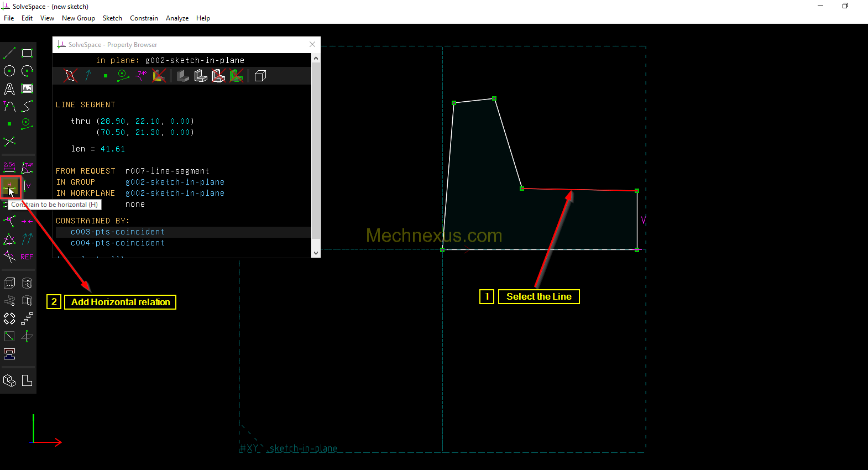Viewport: 868px width, 470px height.
Task: Open constraint c004-pts-coincident
Action: [x=117, y=243]
